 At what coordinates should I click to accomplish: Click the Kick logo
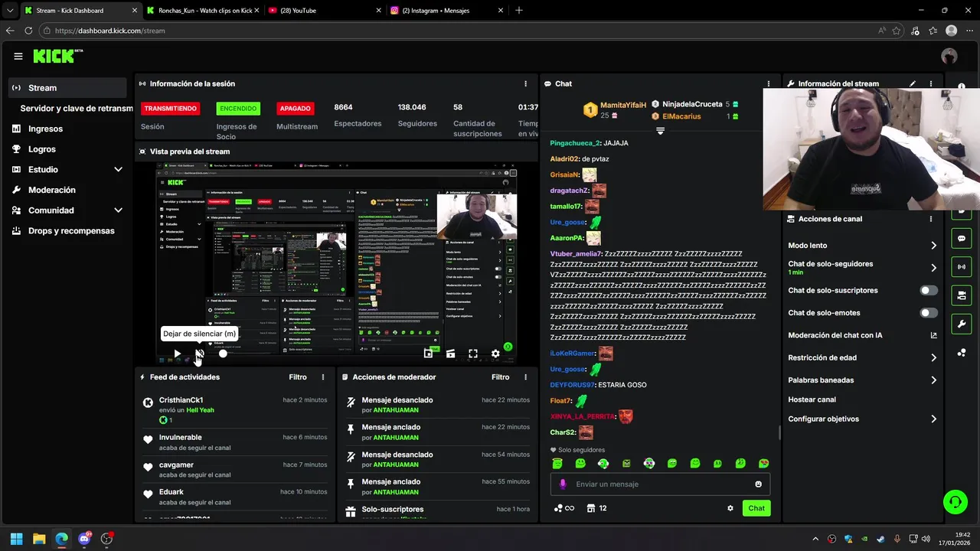point(58,56)
